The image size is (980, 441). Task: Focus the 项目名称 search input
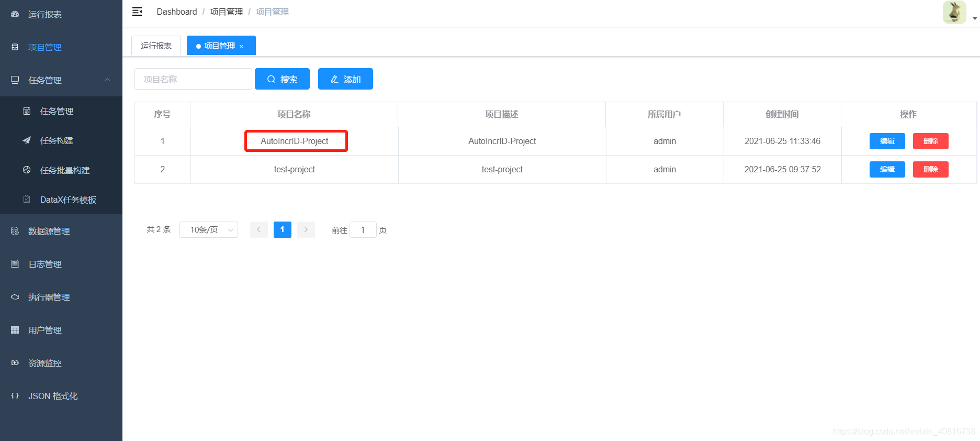click(193, 79)
